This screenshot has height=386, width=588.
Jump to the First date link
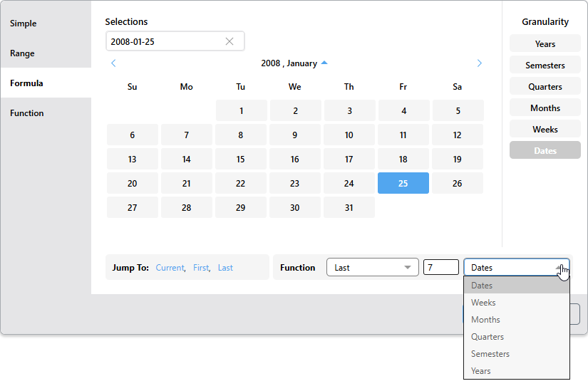tap(201, 268)
